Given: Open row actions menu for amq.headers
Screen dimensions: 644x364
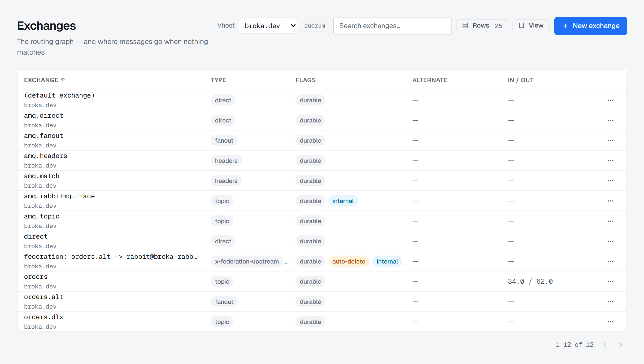Looking at the screenshot, I should click(610, 161).
